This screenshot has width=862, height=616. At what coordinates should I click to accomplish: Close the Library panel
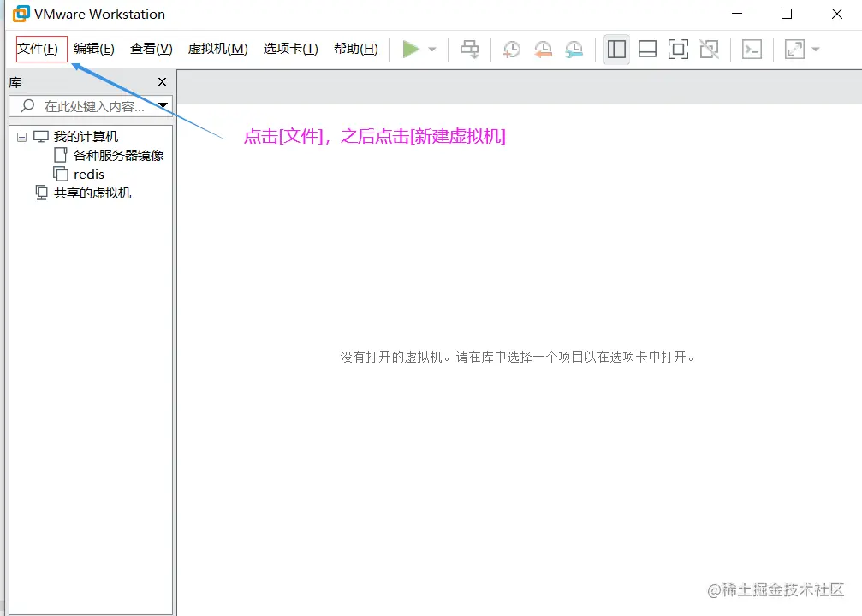click(162, 81)
